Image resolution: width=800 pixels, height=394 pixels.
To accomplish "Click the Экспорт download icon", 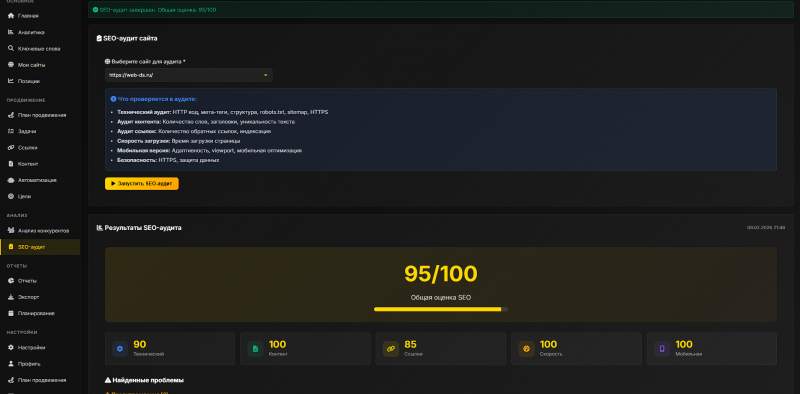I will pos(11,297).
